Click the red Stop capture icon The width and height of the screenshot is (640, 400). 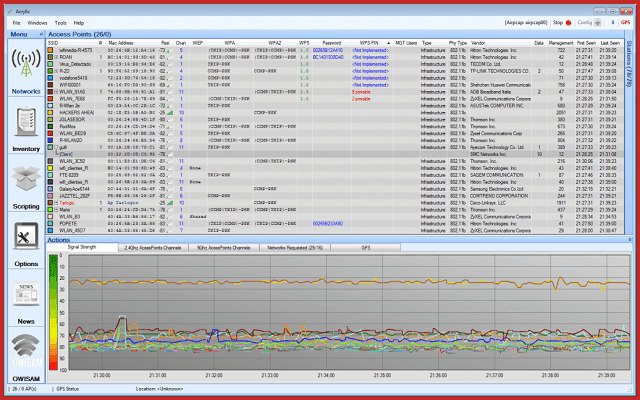pos(569,21)
